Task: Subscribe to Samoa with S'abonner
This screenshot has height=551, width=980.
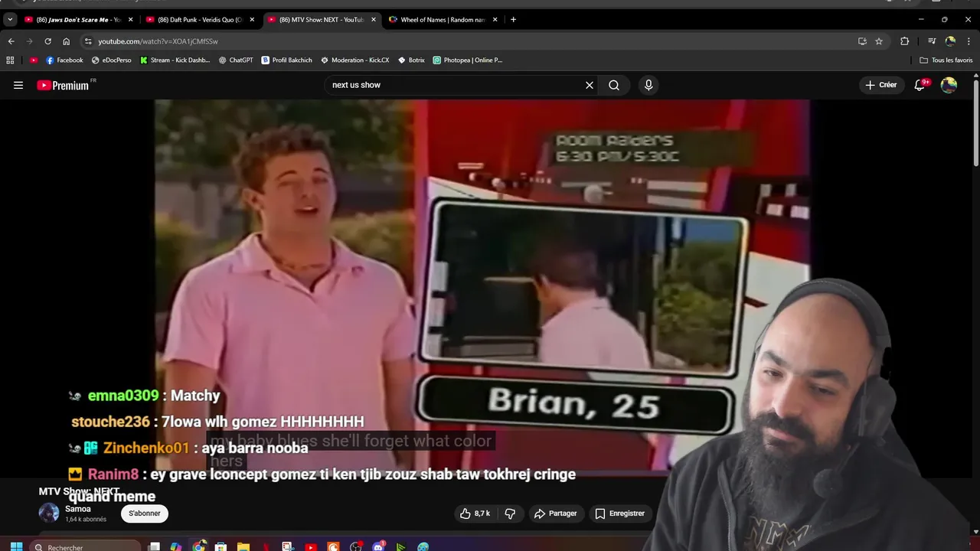Action: [145, 514]
